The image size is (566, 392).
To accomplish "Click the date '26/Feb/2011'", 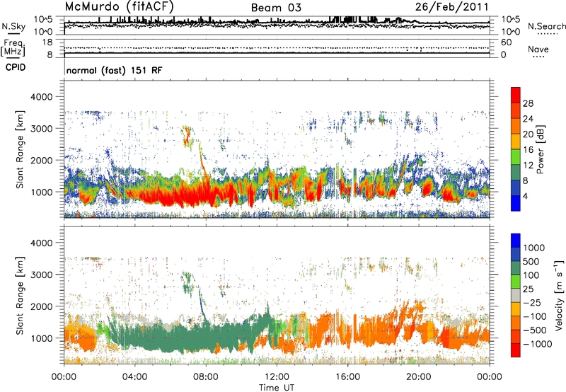I will (x=451, y=6).
